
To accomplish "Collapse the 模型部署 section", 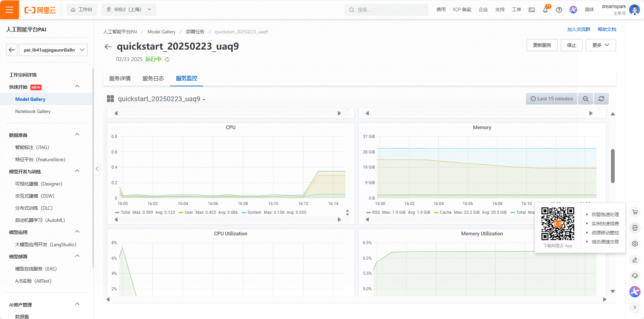I will click(77, 256).
